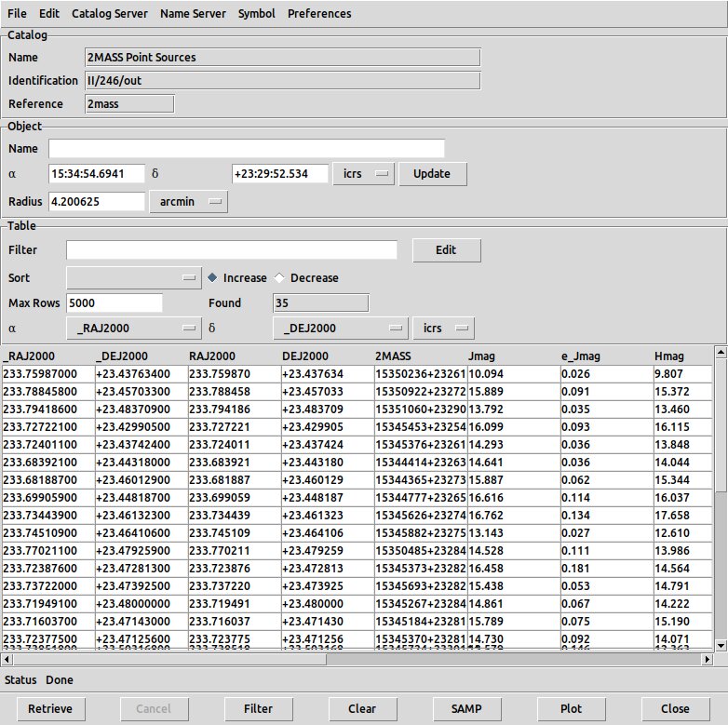Select the Increase sort order radio
The image size is (728, 725).
tap(237, 277)
